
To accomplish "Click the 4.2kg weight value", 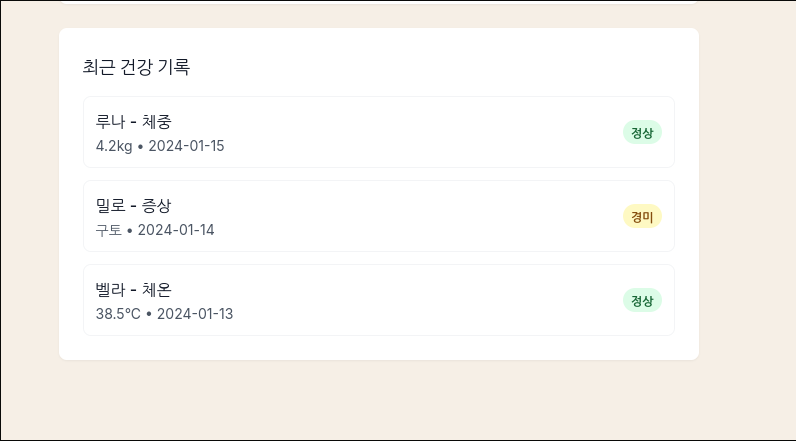I will pyautogui.click(x=113, y=146).
